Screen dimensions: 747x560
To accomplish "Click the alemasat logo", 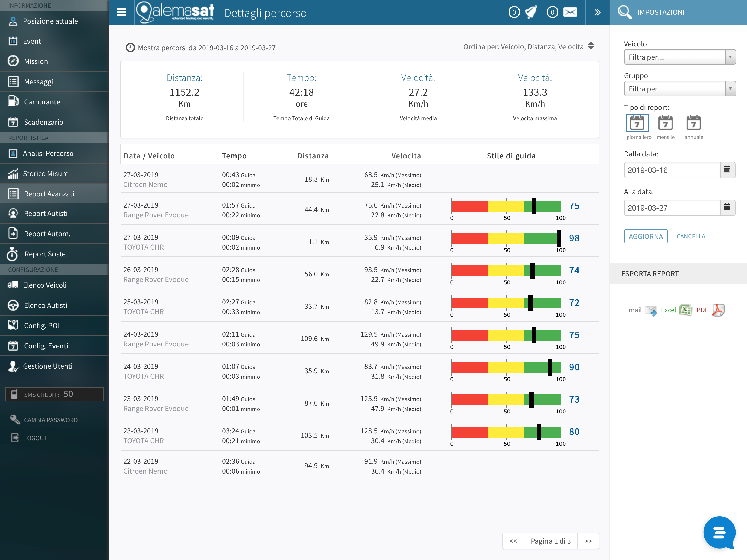I will coord(175,12).
